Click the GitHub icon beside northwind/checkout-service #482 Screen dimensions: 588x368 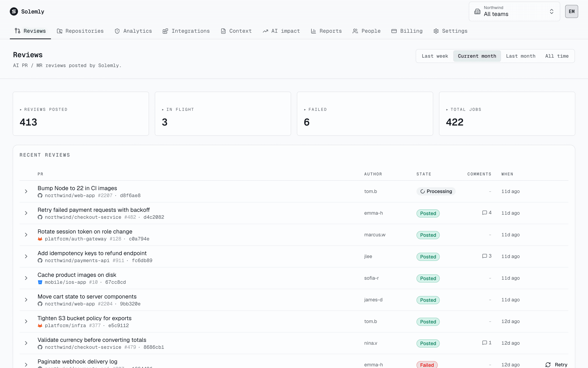click(x=40, y=217)
